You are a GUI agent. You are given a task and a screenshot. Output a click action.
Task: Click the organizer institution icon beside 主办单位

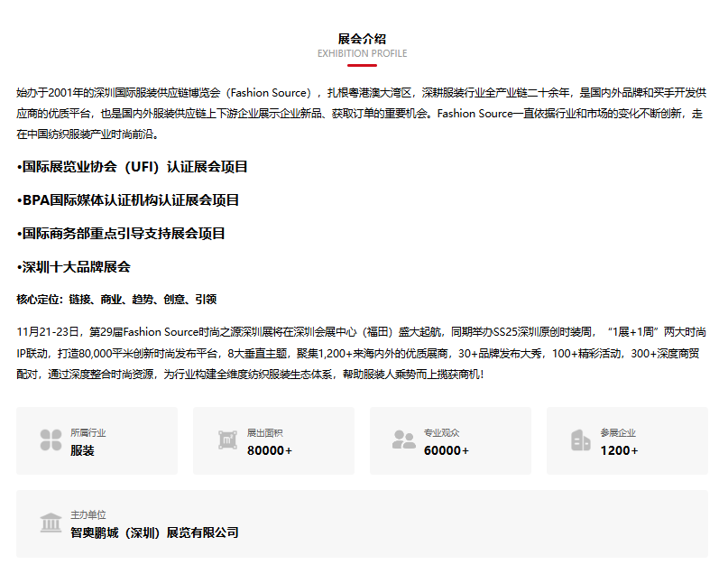[x=51, y=523]
